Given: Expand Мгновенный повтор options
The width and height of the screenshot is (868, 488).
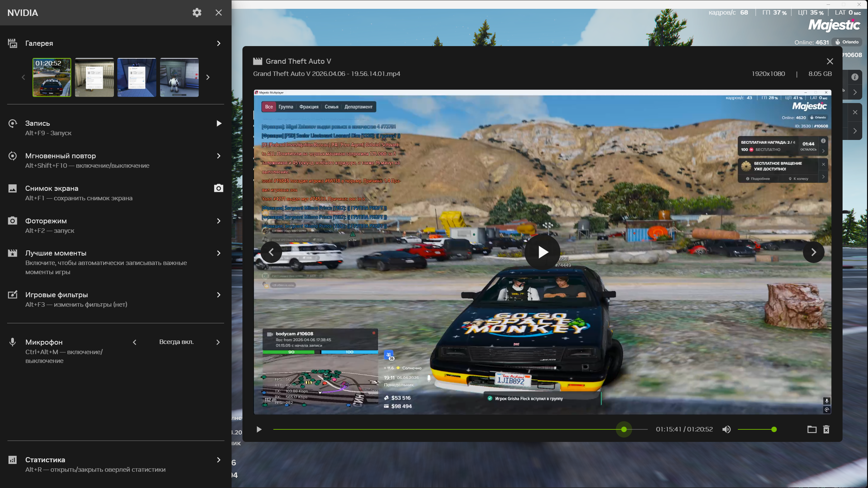Looking at the screenshot, I should point(219,156).
